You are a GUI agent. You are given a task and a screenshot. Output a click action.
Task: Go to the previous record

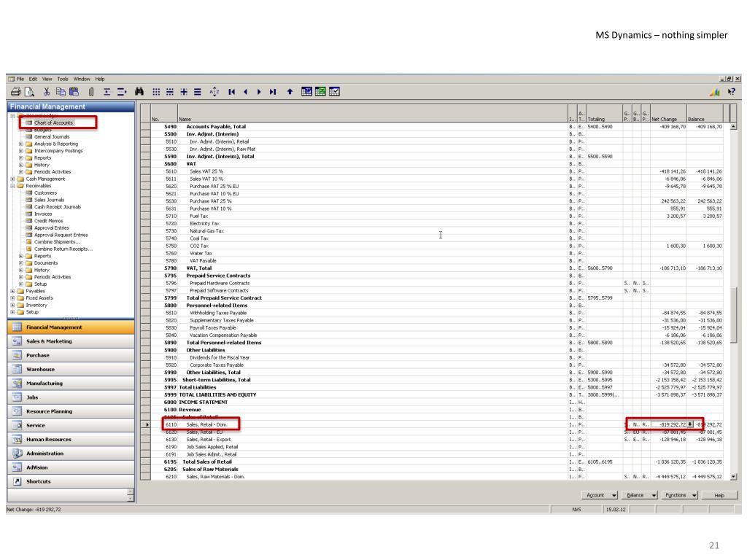pyautogui.click(x=245, y=92)
